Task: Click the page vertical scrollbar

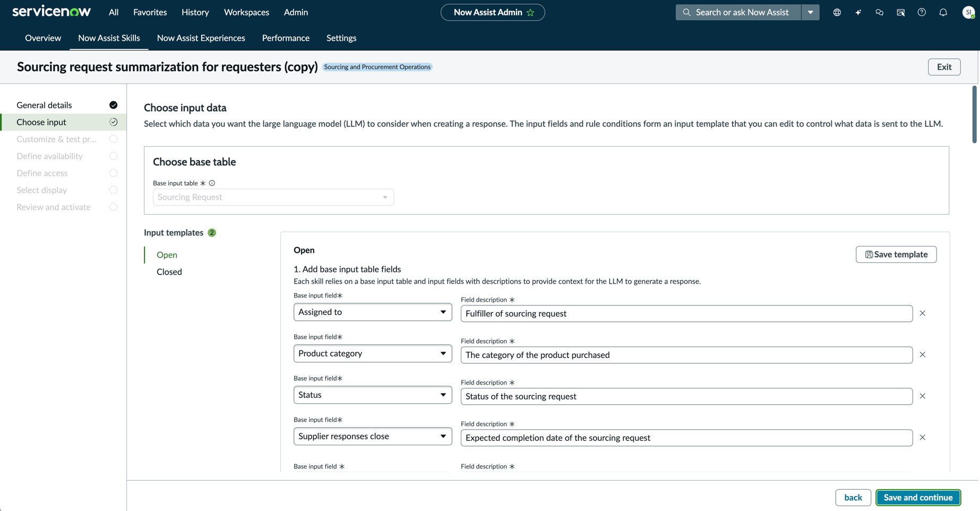Action: [x=974, y=114]
